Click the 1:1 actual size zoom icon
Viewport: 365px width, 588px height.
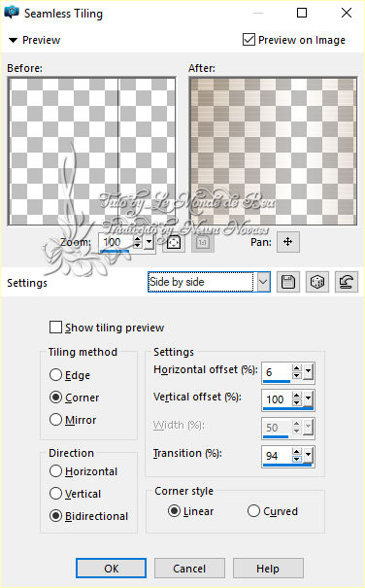tap(202, 242)
